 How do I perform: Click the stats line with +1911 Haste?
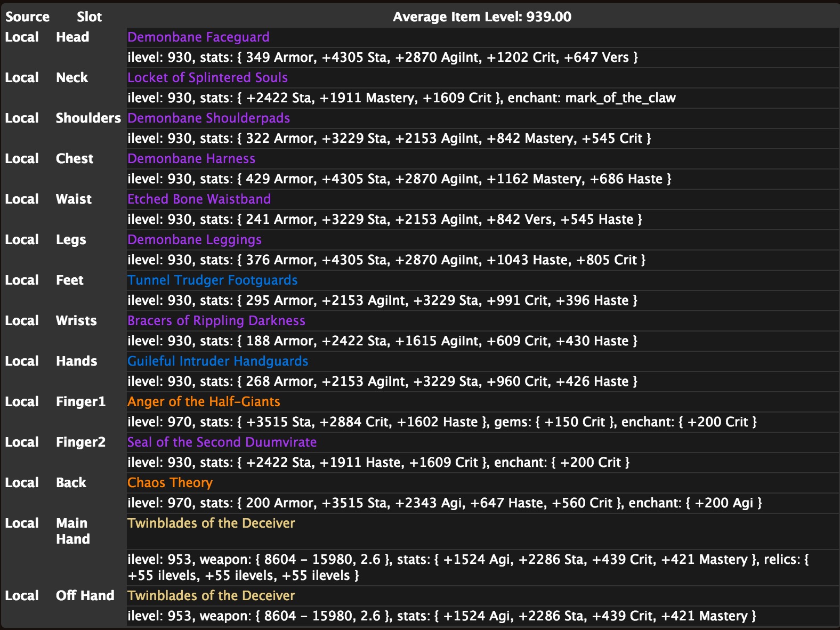378,463
